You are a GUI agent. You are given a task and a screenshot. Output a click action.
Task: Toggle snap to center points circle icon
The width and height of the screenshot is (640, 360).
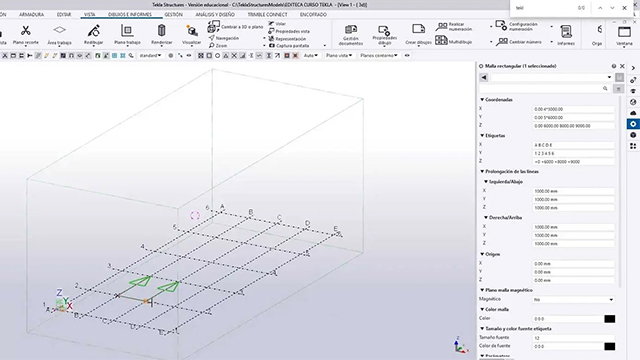(218, 56)
